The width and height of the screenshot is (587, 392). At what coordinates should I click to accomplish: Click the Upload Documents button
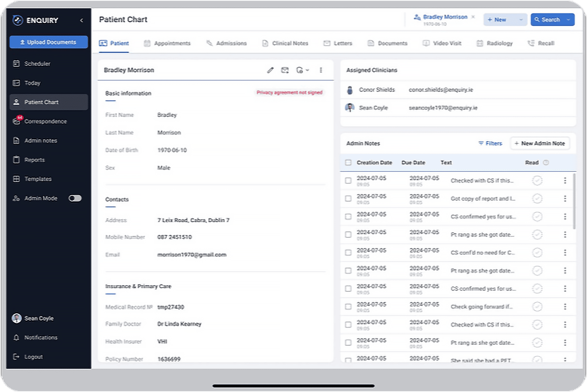pos(49,42)
